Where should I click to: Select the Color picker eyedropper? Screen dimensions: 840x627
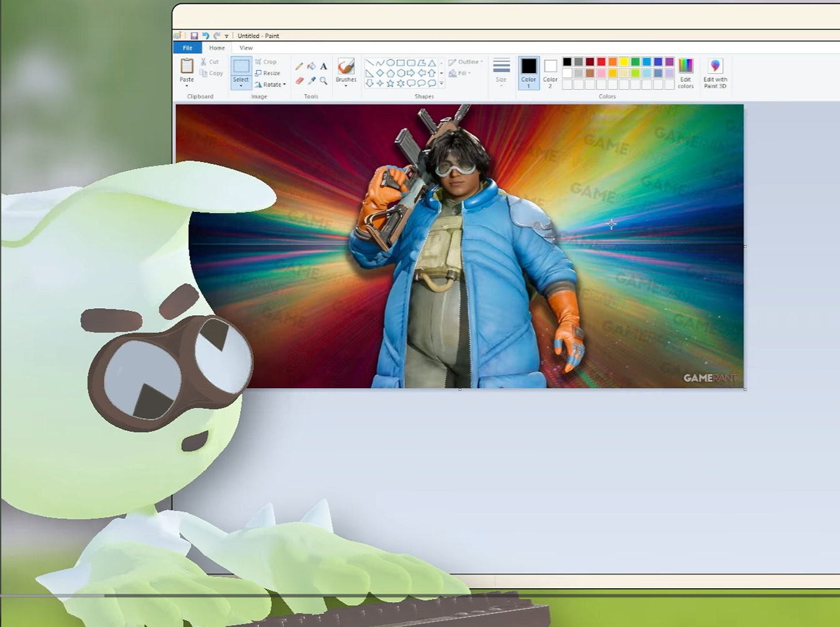tap(311, 81)
